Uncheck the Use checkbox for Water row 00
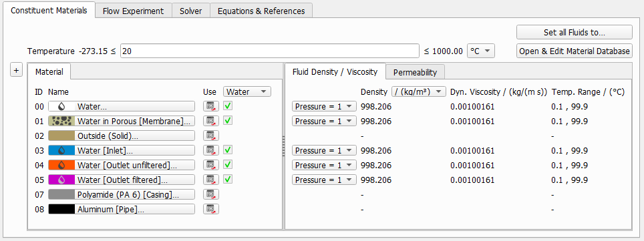644x241 pixels. 228,106
